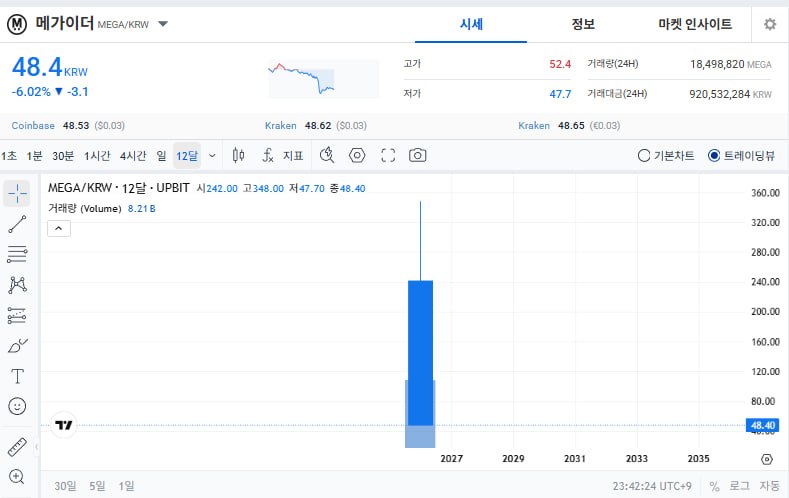Toggle 로그 logarithmic scale

(x=740, y=486)
